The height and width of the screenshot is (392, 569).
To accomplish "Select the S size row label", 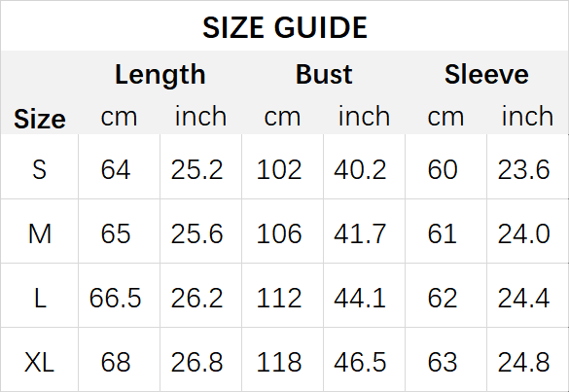I will [40, 169].
